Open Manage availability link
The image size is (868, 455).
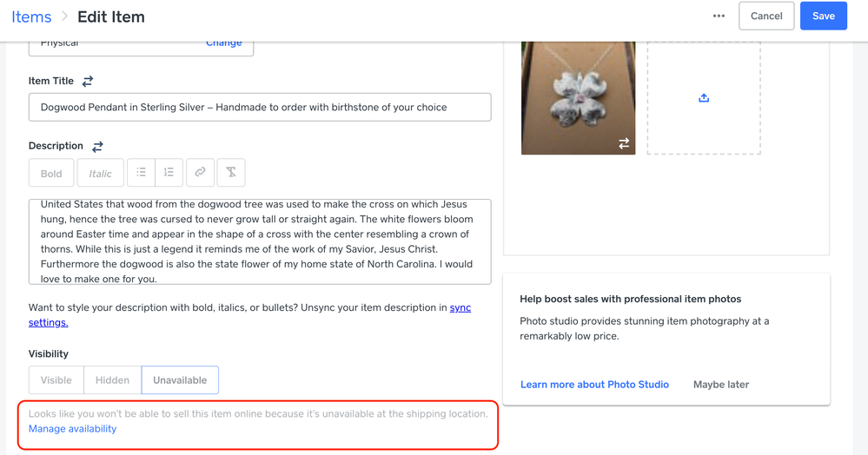(72, 429)
